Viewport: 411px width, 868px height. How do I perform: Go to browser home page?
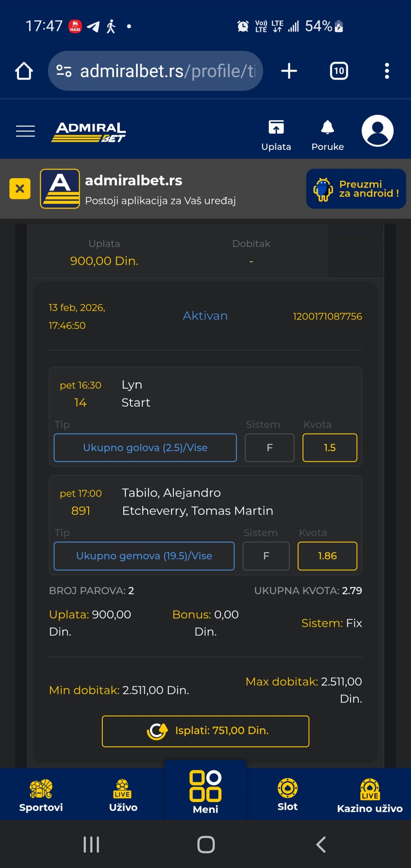click(24, 71)
